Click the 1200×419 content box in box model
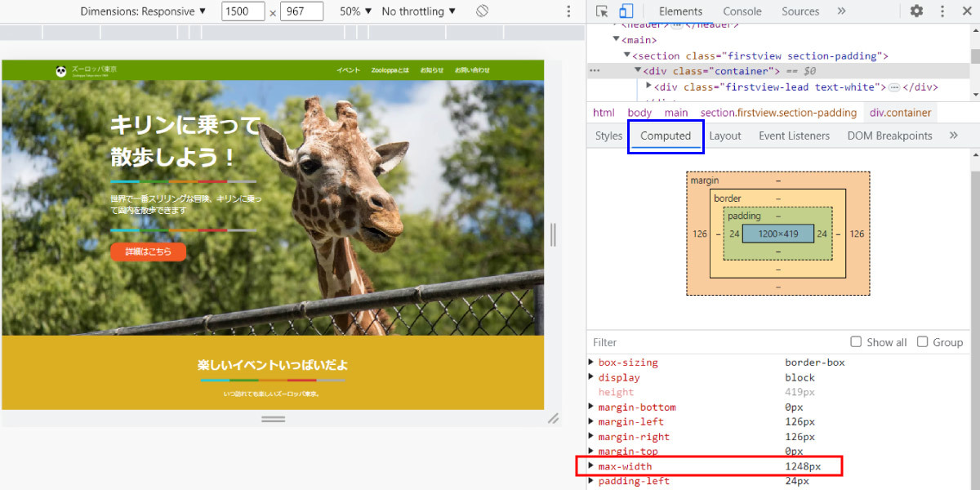 tap(778, 234)
